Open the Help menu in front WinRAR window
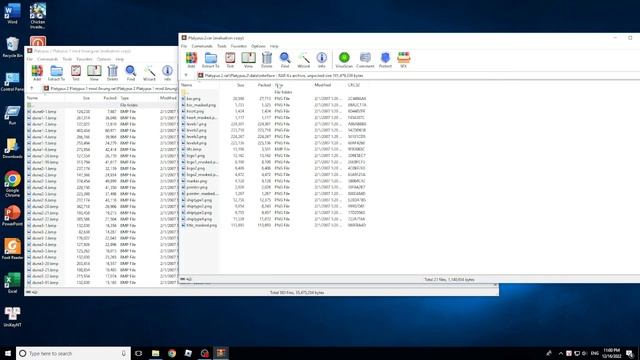 pos(274,46)
